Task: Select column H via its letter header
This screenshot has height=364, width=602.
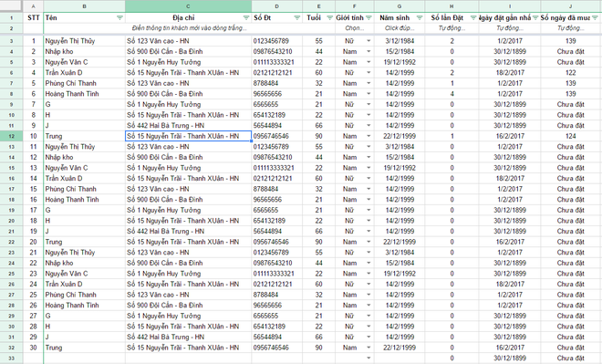Action: pos(451,6)
